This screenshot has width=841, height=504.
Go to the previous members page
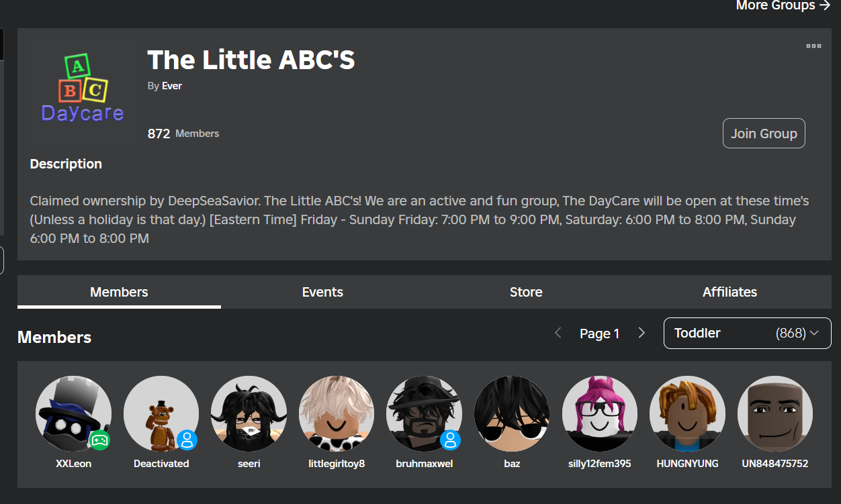tap(558, 333)
